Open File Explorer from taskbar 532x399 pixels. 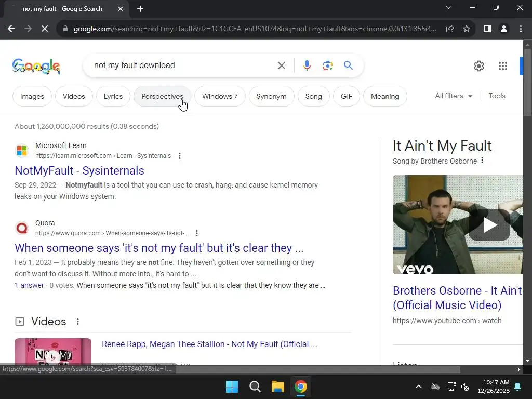277,387
